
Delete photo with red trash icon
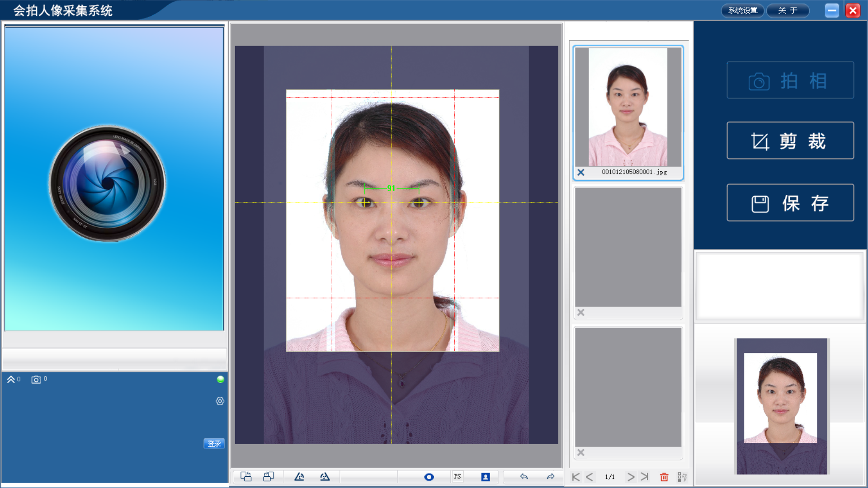point(664,477)
